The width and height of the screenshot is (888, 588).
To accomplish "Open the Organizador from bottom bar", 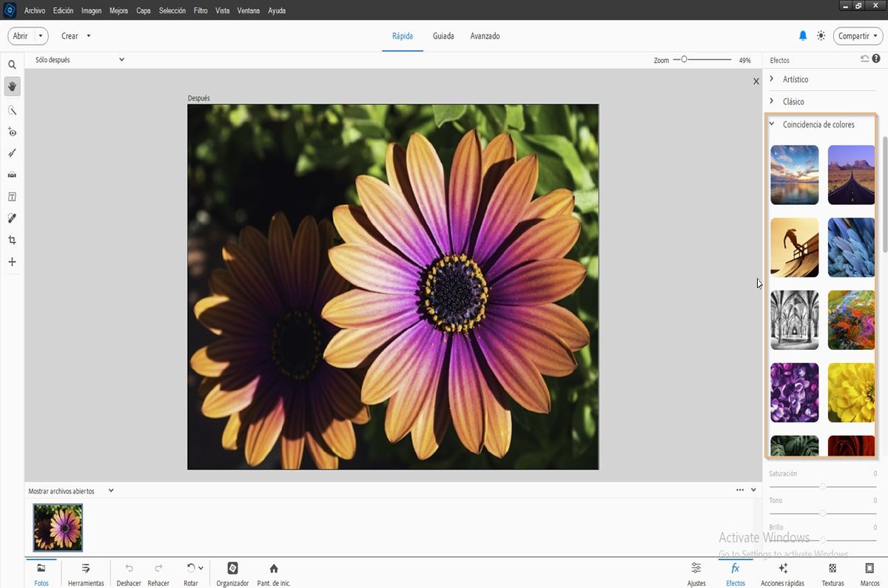I will coord(232,573).
